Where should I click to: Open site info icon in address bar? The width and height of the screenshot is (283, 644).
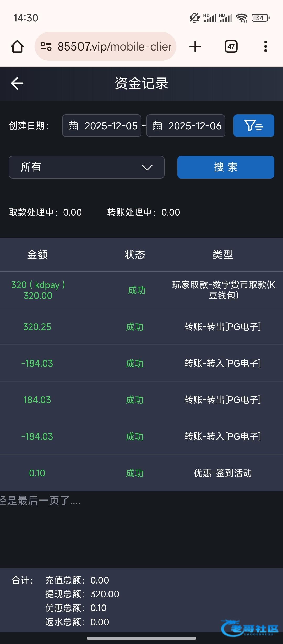46,47
